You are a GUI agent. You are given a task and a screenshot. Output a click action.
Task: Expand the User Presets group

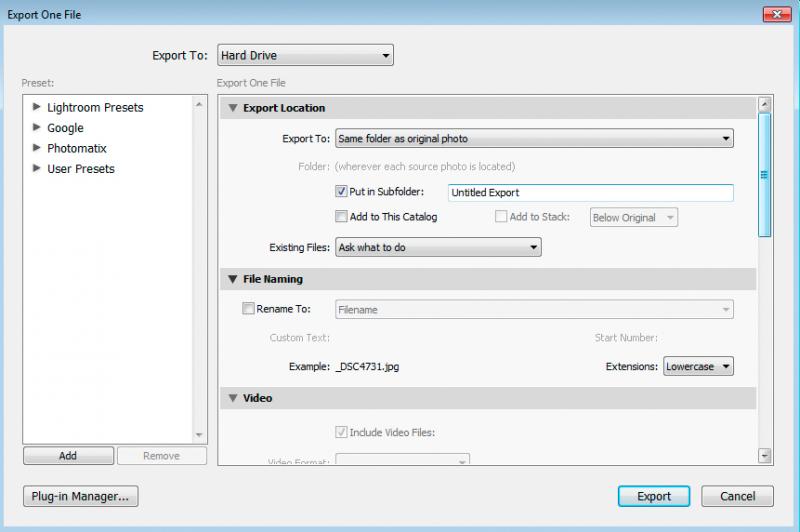tap(36, 168)
